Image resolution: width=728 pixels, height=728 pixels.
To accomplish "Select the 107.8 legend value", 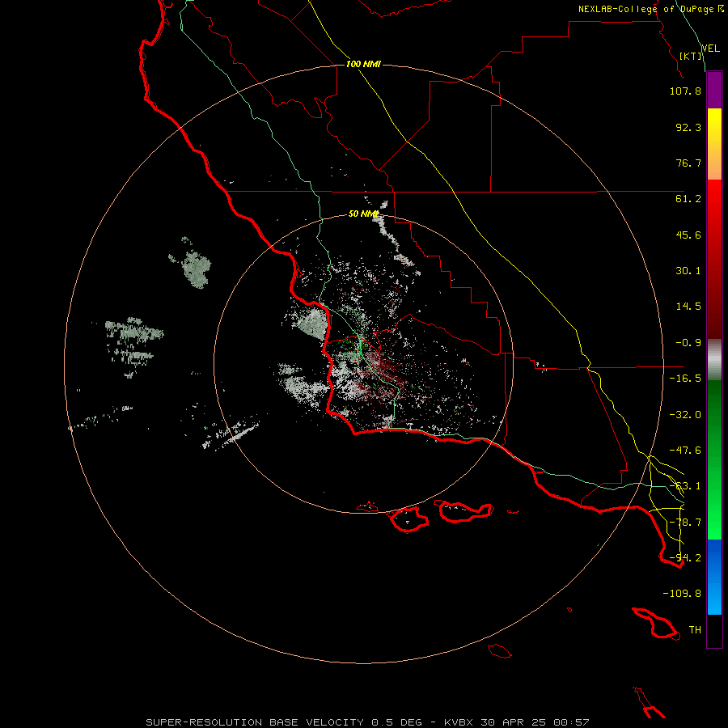I will click(x=685, y=91).
